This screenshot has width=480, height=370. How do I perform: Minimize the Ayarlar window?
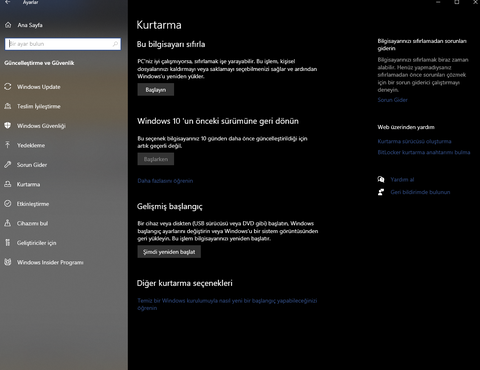(438, 2)
